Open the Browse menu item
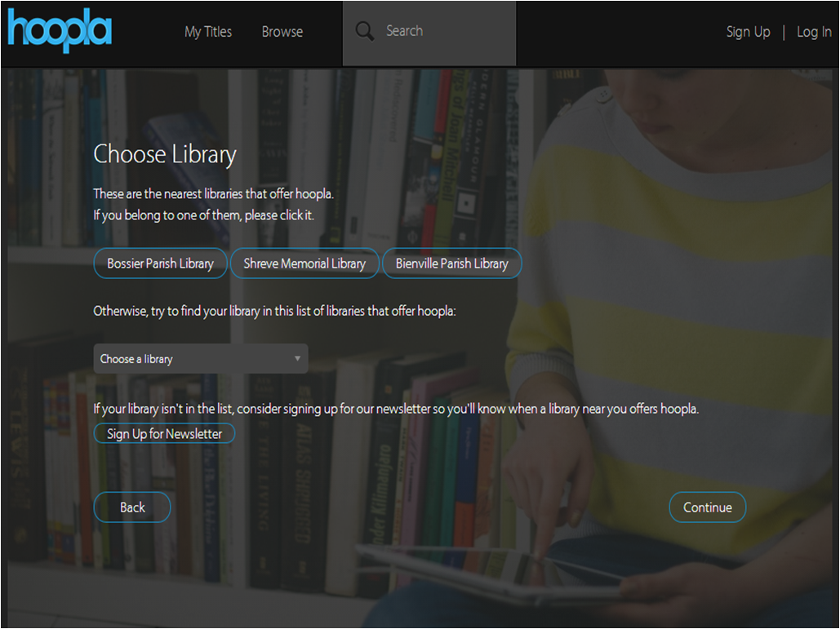 click(282, 32)
